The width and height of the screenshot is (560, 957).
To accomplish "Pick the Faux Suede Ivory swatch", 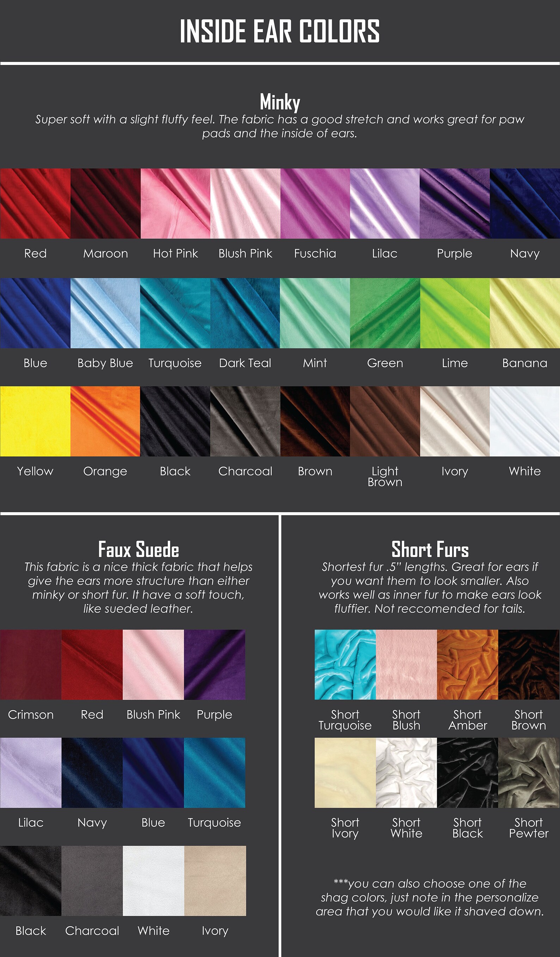I will click(x=215, y=881).
